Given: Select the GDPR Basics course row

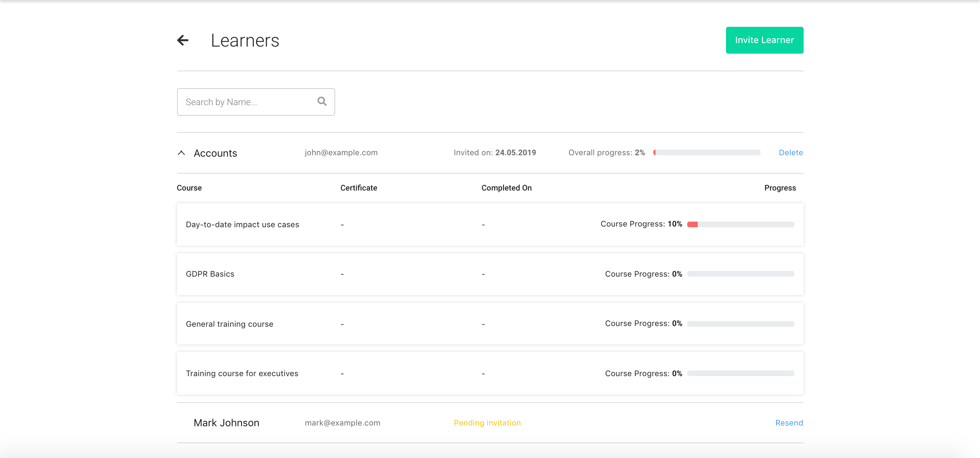Looking at the screenshot, I should tap(210, 274).
